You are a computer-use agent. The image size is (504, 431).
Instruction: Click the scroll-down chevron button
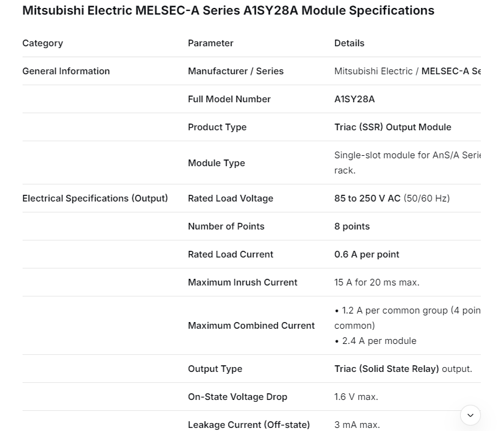tap(470, 415)
